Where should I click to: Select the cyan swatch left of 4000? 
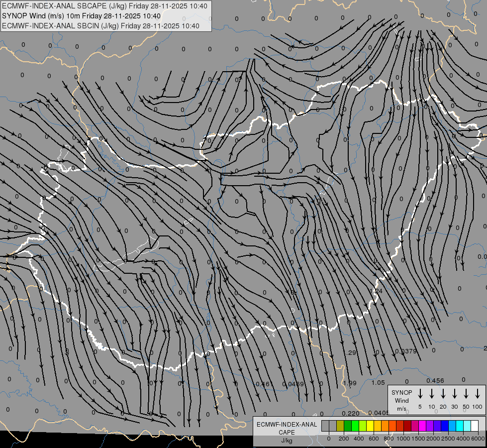[x=459, y=426]
